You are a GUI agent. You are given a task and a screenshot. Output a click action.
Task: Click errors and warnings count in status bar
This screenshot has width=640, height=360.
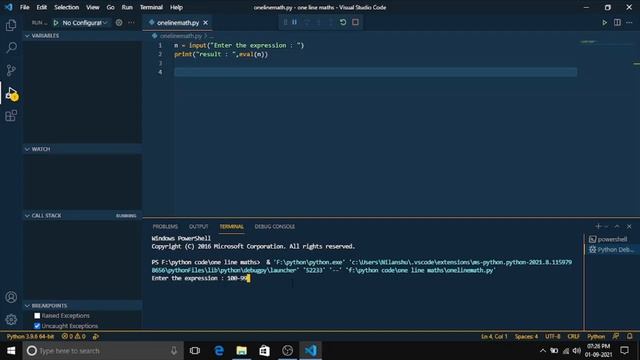[x=73, y=336]
